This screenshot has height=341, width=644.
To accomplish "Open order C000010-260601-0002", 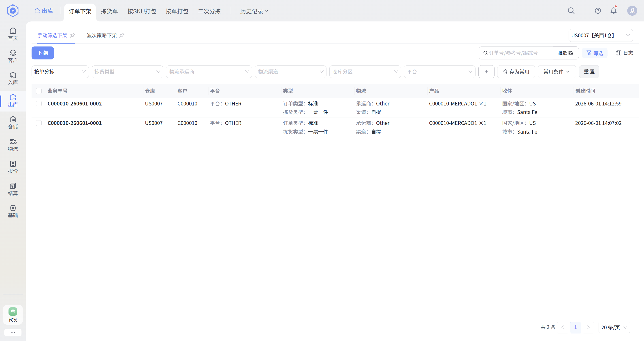I will click(75, 104).
